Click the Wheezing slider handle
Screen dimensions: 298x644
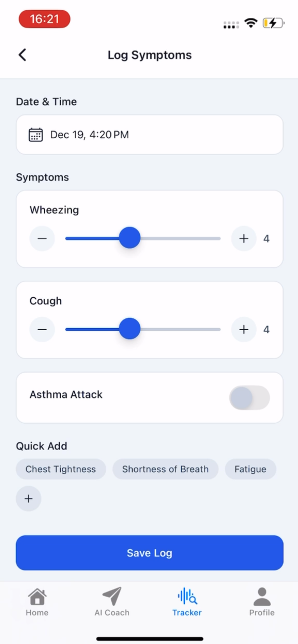tap(130, 238)
